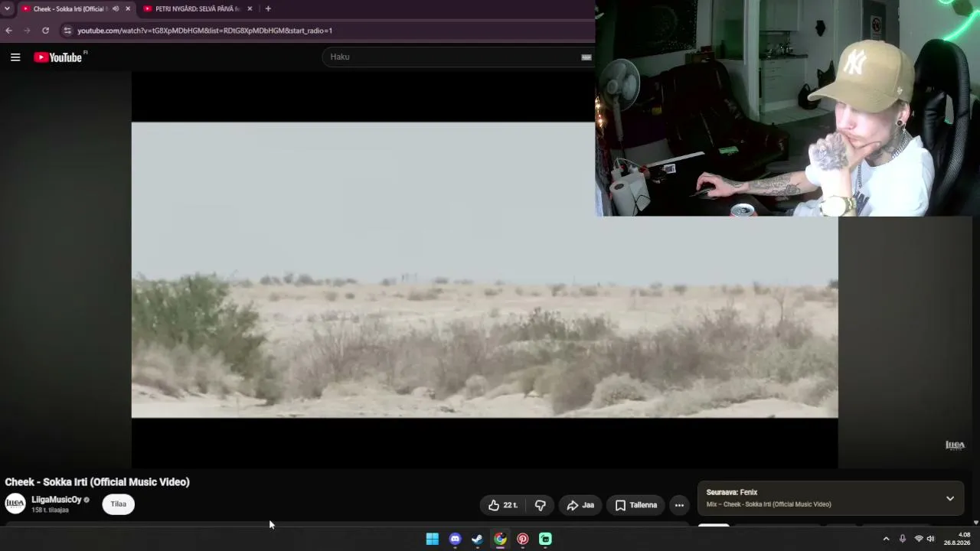Open the Wi-Fi network tray icon
Viewport: 980px width, 551px height.
(919, 539)
